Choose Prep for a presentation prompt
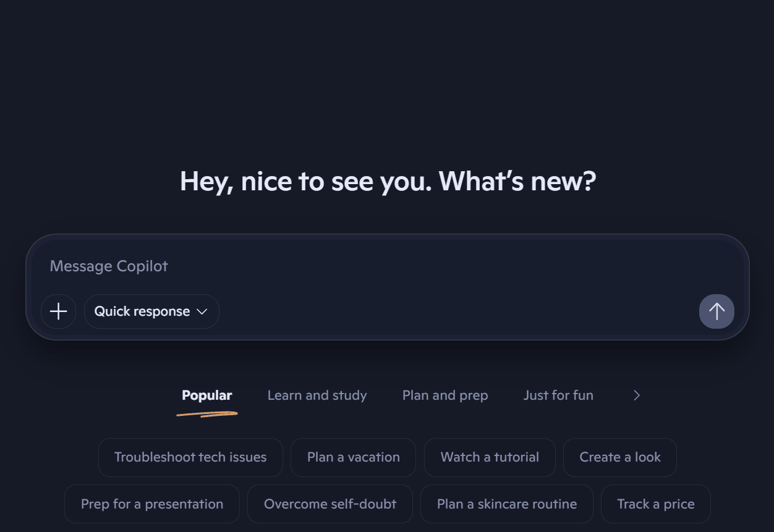 tap(152, 504)
